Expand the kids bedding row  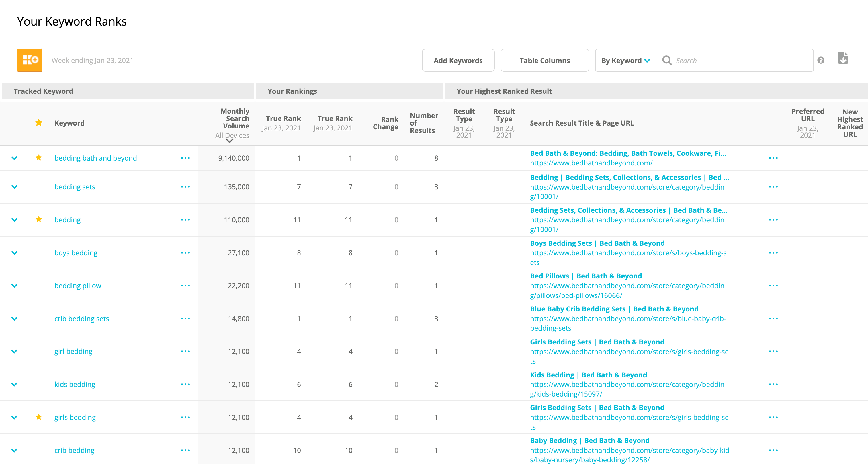(x=14, y=384)
